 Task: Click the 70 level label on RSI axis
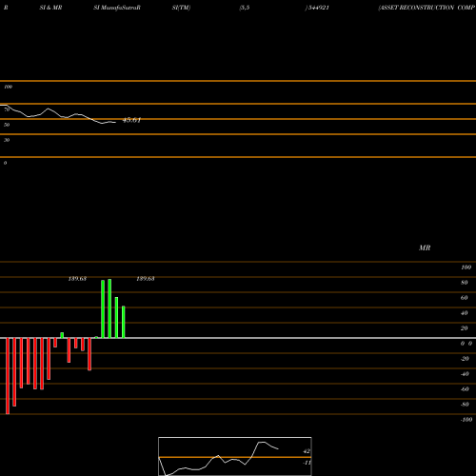(7, 109)
